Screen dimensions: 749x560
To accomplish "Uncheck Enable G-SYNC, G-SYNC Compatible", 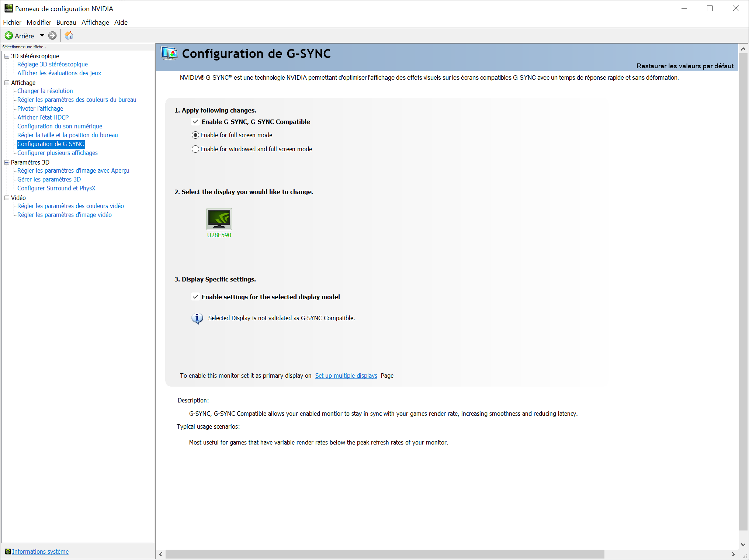I will 195,122.
